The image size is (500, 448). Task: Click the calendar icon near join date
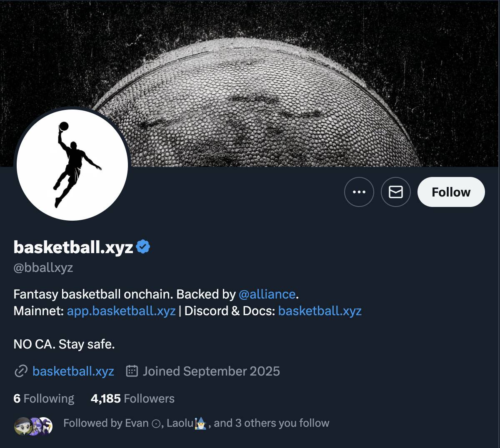[x=132, y=371]
